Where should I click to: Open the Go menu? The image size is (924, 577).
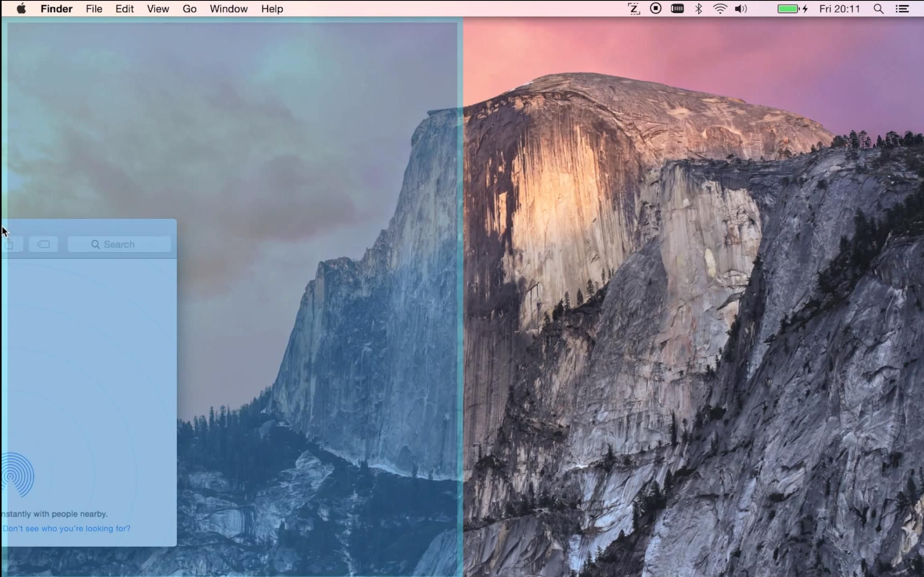tap(189, 8)
